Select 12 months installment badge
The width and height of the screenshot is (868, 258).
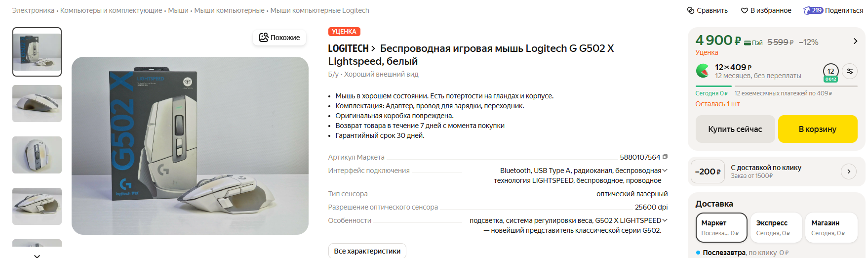tap(830, 72)
